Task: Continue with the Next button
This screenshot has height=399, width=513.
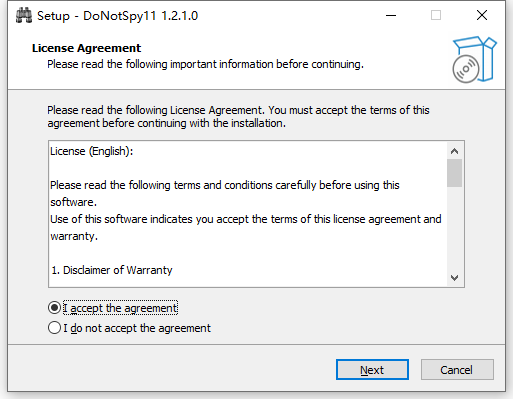Action: pos(372,370)
